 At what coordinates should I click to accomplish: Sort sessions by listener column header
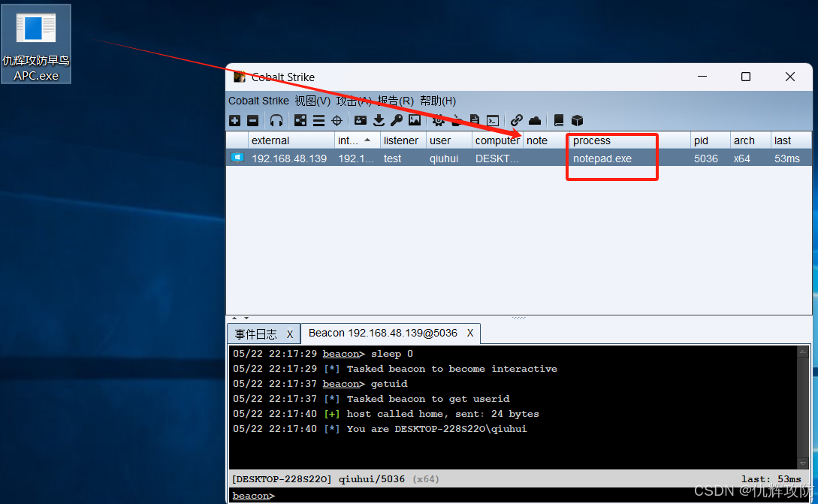pyautogui.click(x=403, y=140)
